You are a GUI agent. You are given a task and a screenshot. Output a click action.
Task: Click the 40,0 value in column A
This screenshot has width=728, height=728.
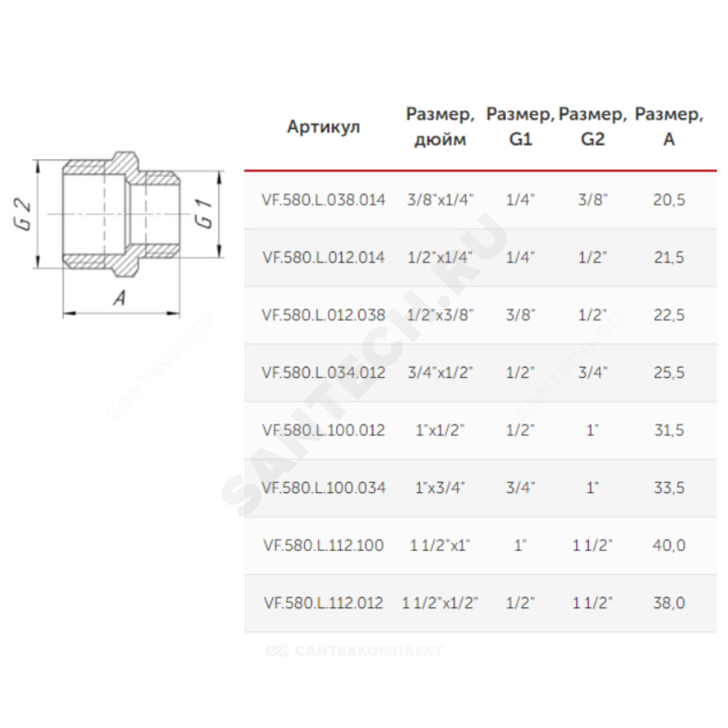[x=669, y=545]
